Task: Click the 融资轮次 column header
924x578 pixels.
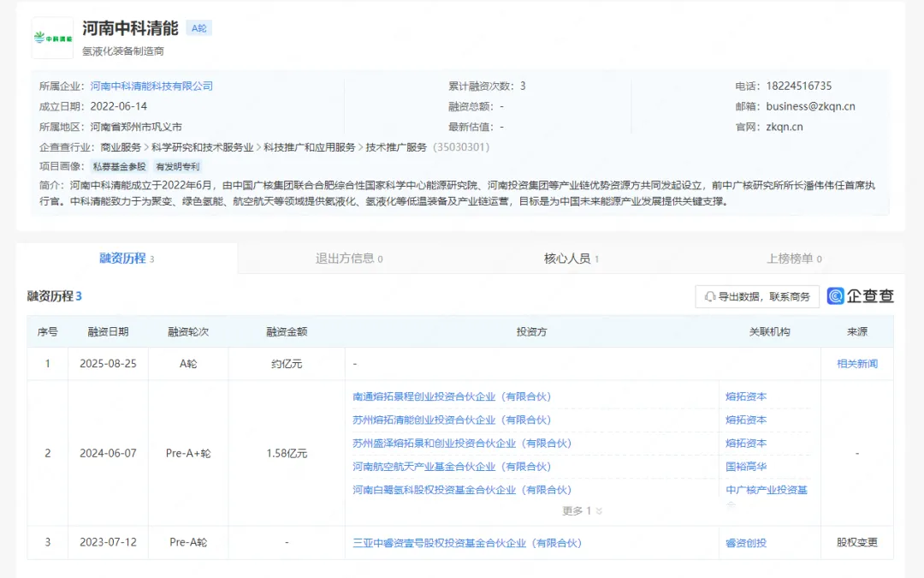Action: point(188,332)
